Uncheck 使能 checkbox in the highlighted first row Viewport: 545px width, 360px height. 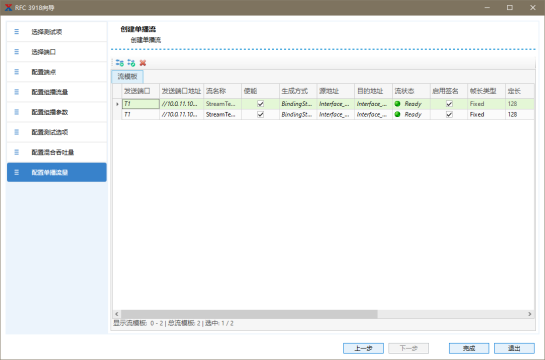260,104
